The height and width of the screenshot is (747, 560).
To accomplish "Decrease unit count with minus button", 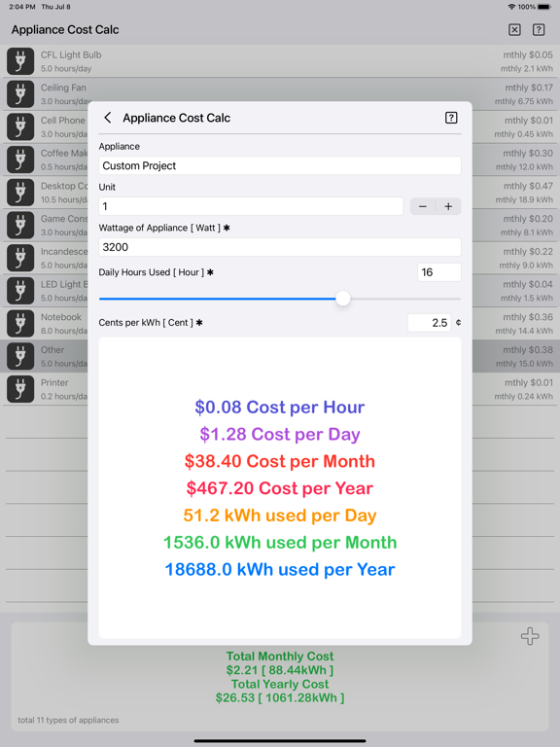I will point(423,206).
